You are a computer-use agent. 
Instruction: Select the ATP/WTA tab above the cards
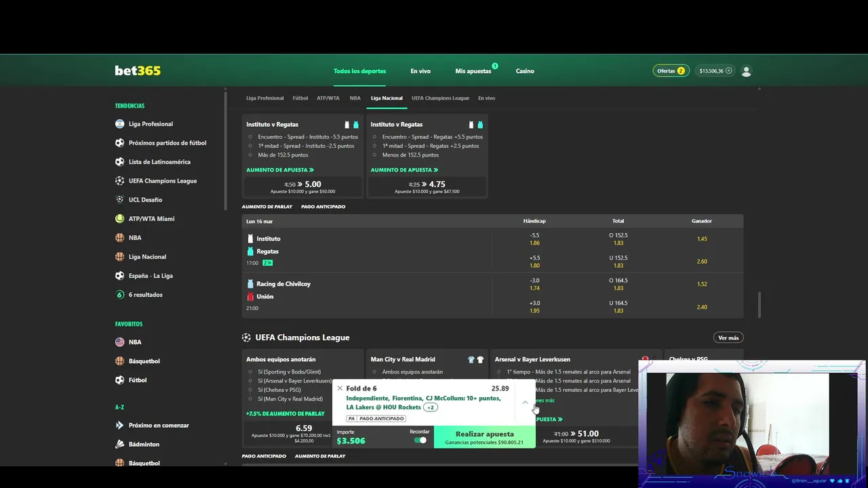328,98
